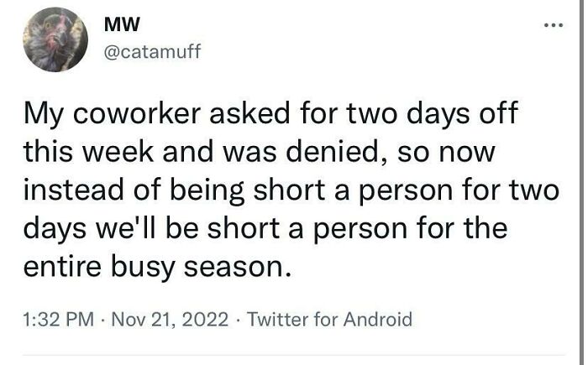Click the words "this week" in the tweet
This screenshot has width=588, height=365.
point(89,151)
